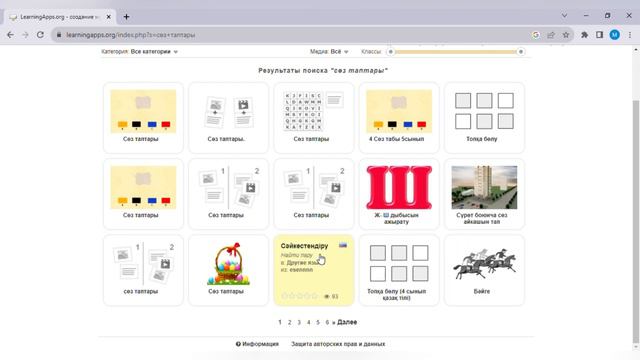Image resolution: width=640 pixels, height=360 pixels.
Task: Open the red Ш letter app
Action: (x=399, y=194)
